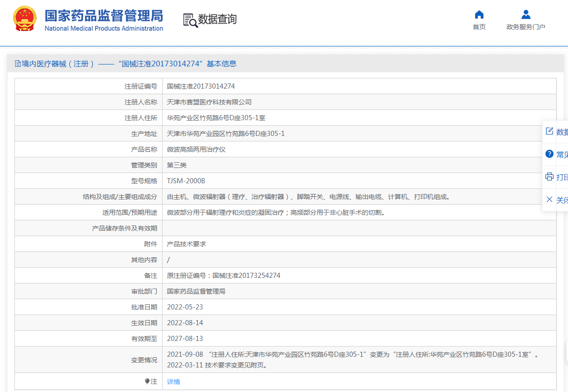This screenshot has height=392, width=568.
Task: Click effective date 2022-08-14
Action: pos(185,323)
